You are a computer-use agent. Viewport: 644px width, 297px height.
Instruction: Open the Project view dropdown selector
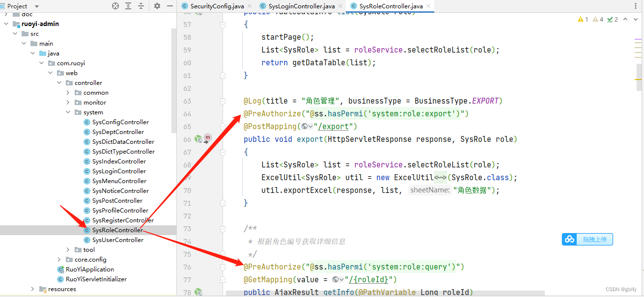click(36, 6)
